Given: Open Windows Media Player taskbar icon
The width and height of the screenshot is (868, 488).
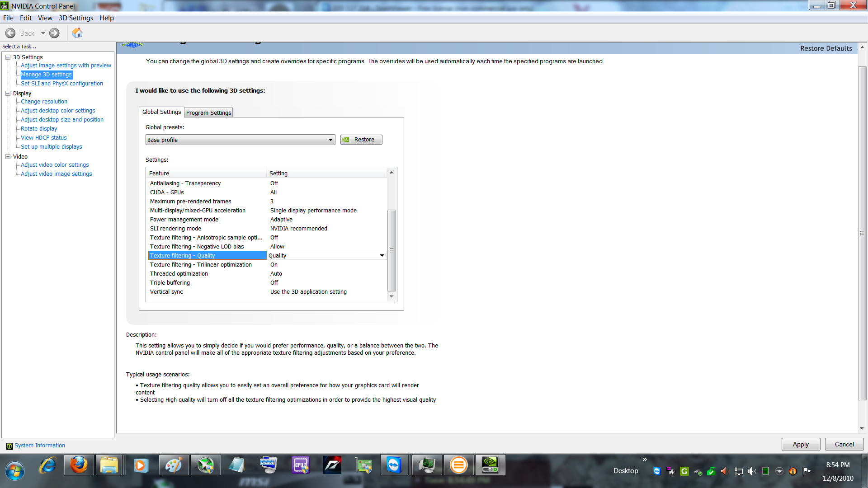Looking at the screenshot, I should [141, 465].
